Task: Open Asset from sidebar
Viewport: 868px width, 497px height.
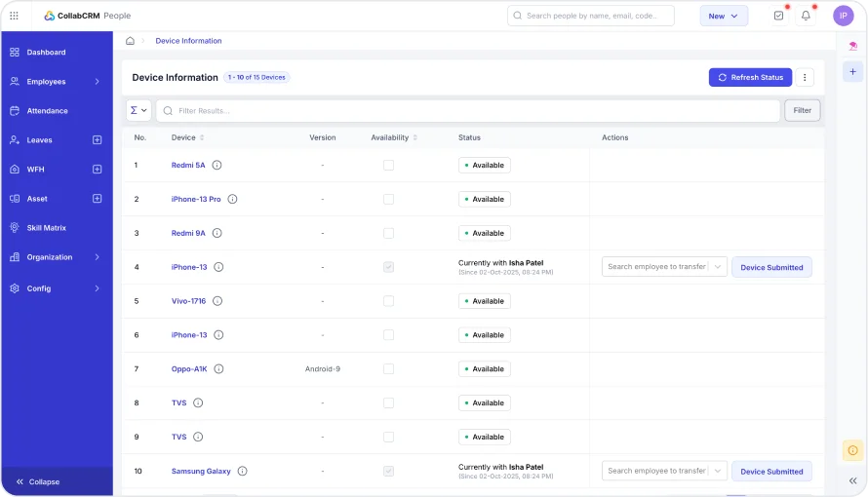Action: 37,199
